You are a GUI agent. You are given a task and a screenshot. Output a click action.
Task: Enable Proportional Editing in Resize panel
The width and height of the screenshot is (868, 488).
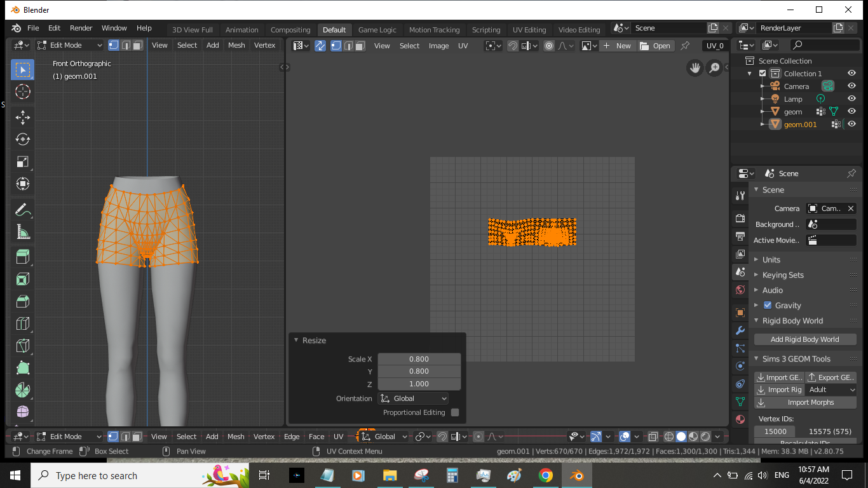(x=455, y=412)
